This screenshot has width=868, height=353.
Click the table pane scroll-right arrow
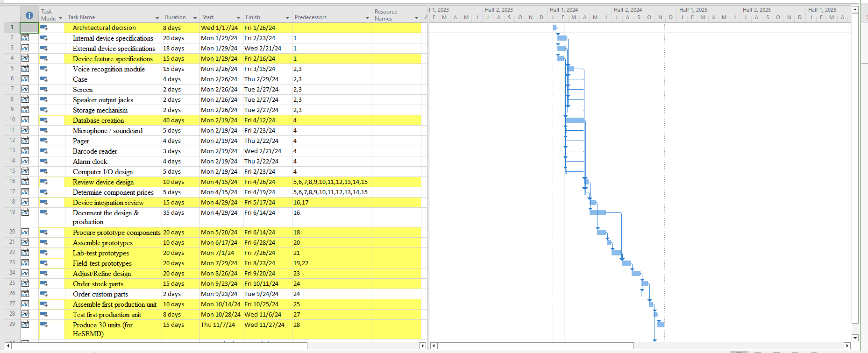(423, 346)
